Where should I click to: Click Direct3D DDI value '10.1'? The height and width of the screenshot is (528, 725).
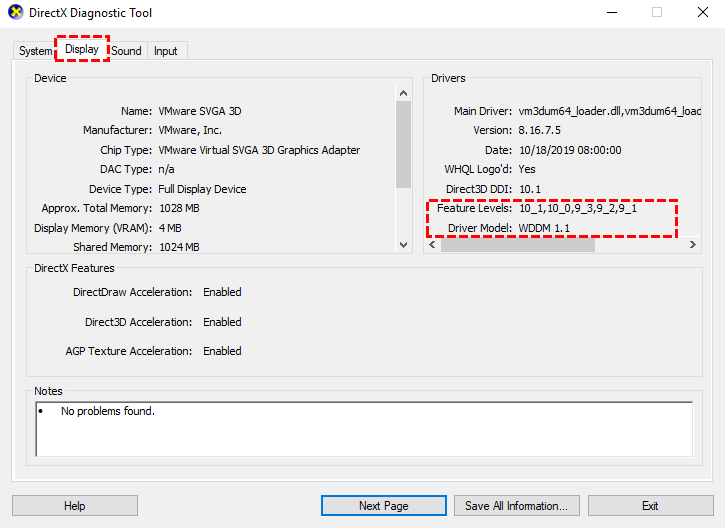click(530, 189)
